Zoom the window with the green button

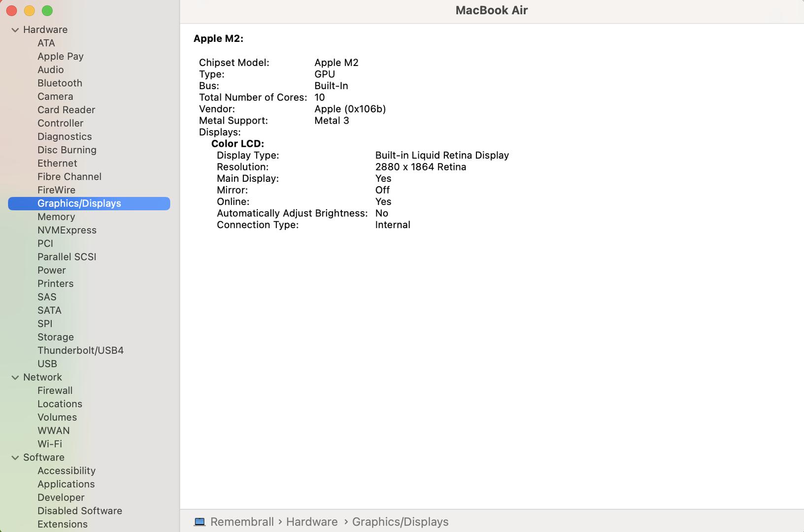coord(47,11)
